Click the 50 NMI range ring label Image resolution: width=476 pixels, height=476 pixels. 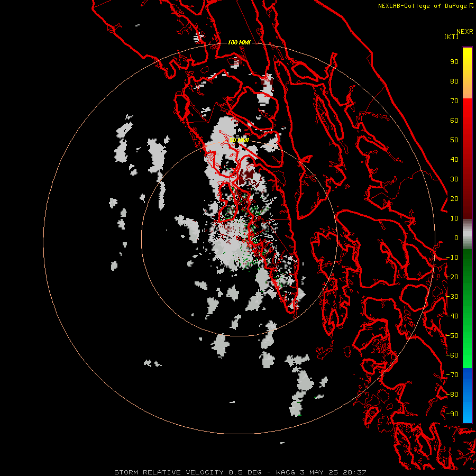point(239,140)
